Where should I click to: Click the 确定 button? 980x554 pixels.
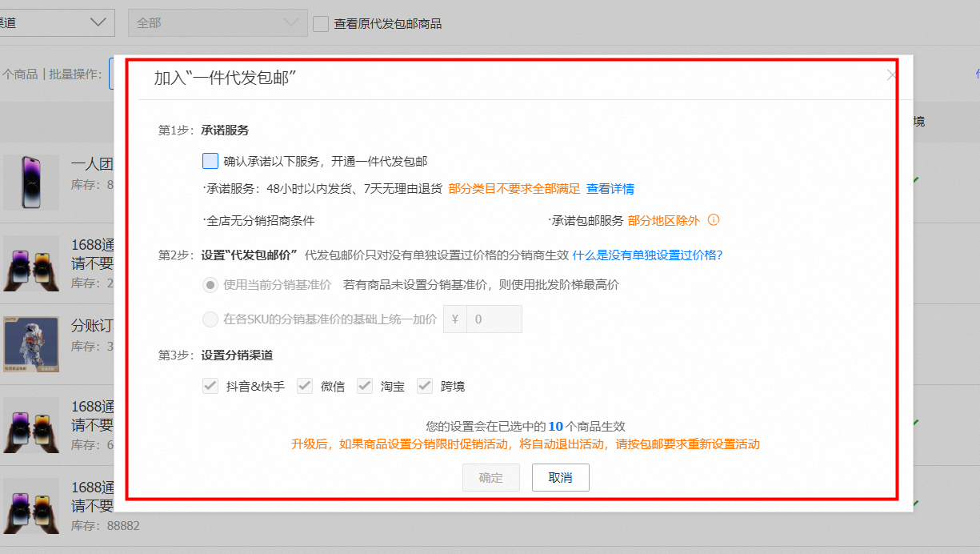[490, 478]
